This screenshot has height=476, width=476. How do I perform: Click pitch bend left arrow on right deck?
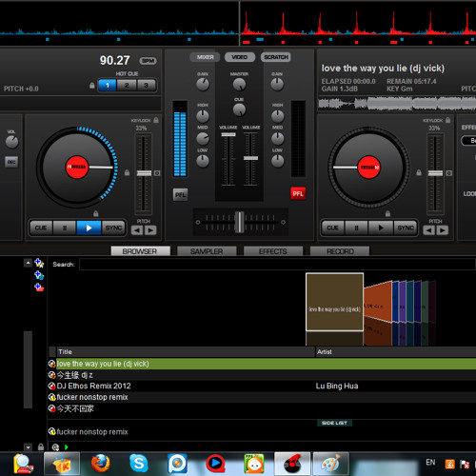(429, 230)
